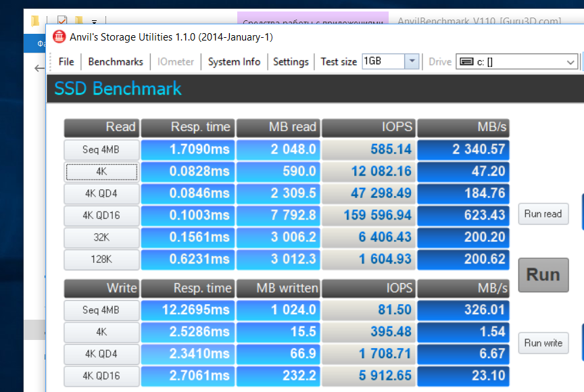The image size is (584, 392).
Task: Click the Write column header
Action: click(101, 289)
